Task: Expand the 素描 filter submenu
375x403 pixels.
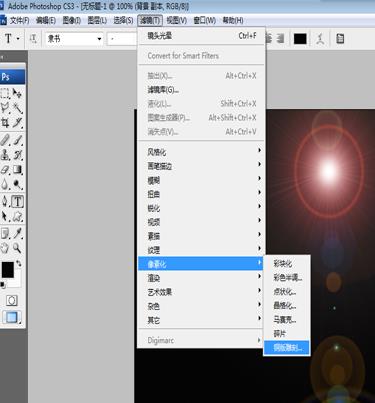Action: (x=201, y=236)
